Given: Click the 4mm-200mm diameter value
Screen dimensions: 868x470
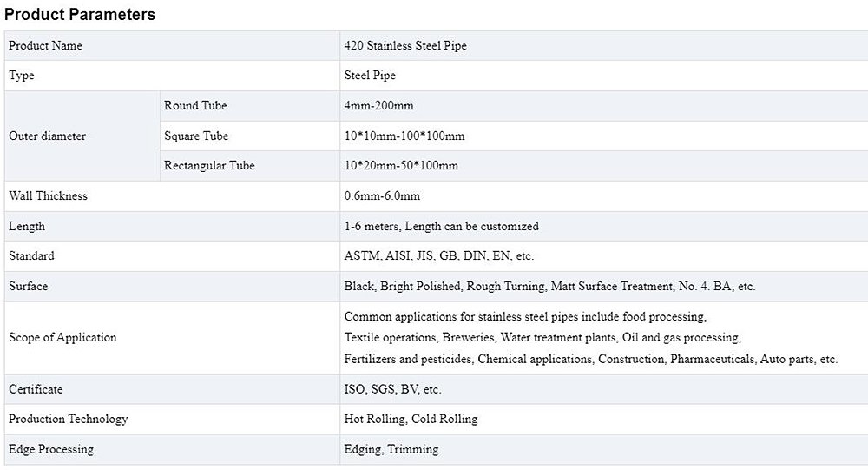Looking at the screenshot, I should (378, 105).
